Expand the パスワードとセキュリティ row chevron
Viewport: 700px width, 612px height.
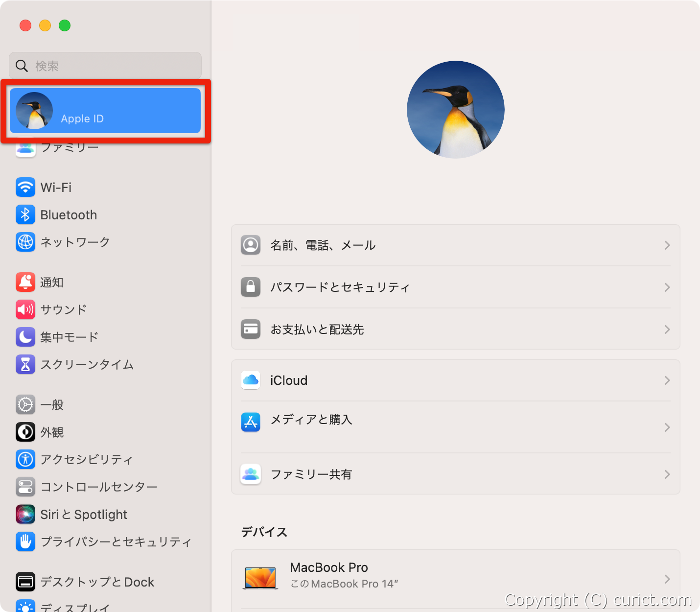(x=667, y=287)
